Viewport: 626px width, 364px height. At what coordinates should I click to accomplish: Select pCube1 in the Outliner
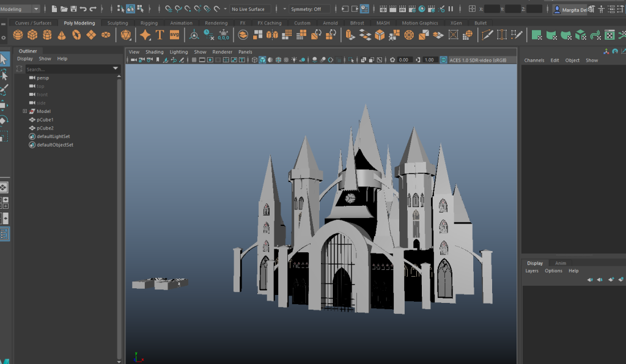tap(45, 120)
